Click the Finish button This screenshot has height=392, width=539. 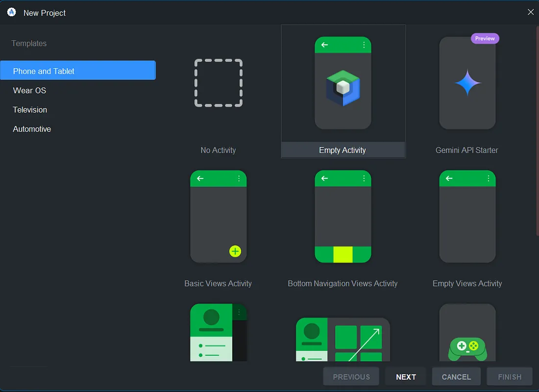pyautogui.click(x=510, y=377)
